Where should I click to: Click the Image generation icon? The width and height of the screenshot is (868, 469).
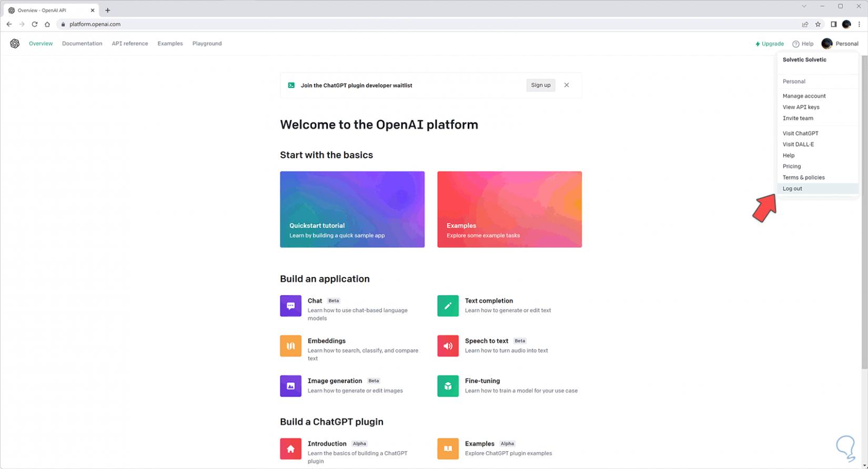point(290,386)
